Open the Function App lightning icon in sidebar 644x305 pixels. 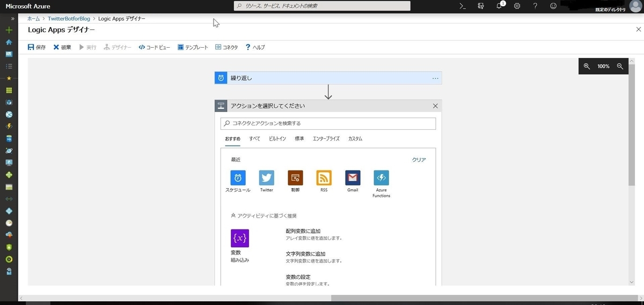[x=9, y=127]
